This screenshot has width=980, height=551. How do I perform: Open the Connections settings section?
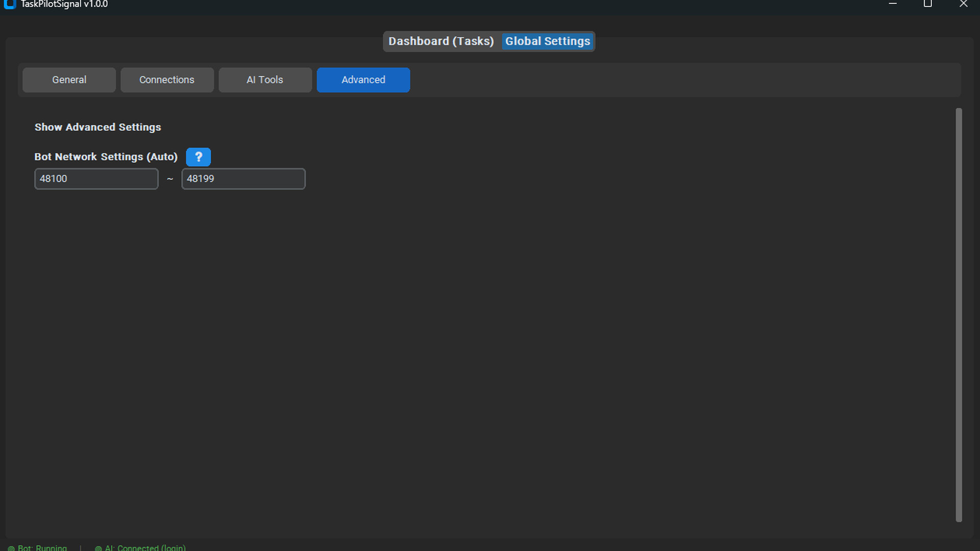(167, 80)
